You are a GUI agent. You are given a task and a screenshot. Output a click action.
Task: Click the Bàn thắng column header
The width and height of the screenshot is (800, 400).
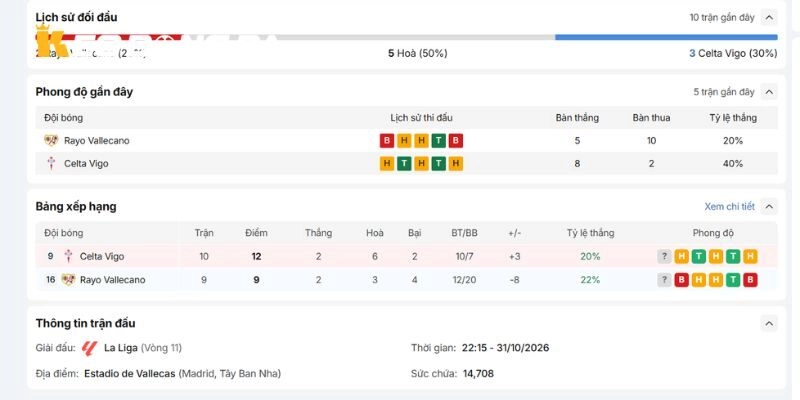pyautogui.click(x=577, y=118)
